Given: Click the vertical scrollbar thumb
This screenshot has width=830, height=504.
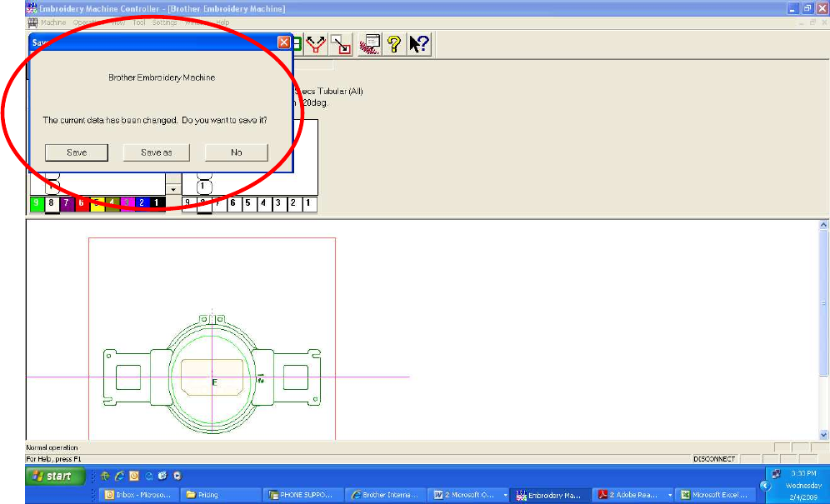Looking at the screenshot, I should pos(823,303).
